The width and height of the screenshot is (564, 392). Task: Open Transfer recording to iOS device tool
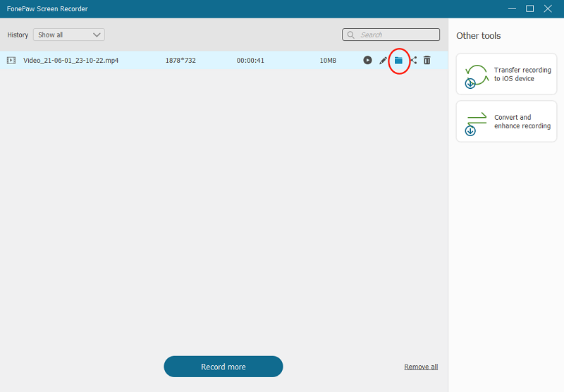(506, 74)
